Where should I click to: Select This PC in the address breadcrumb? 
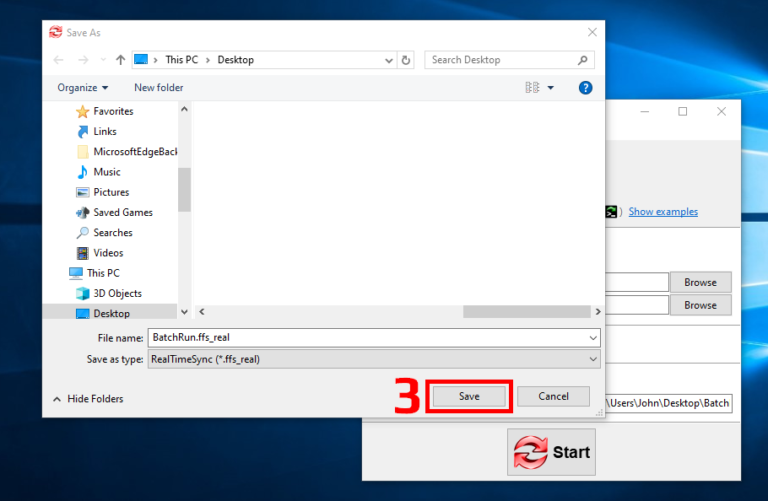pos(182,60)
